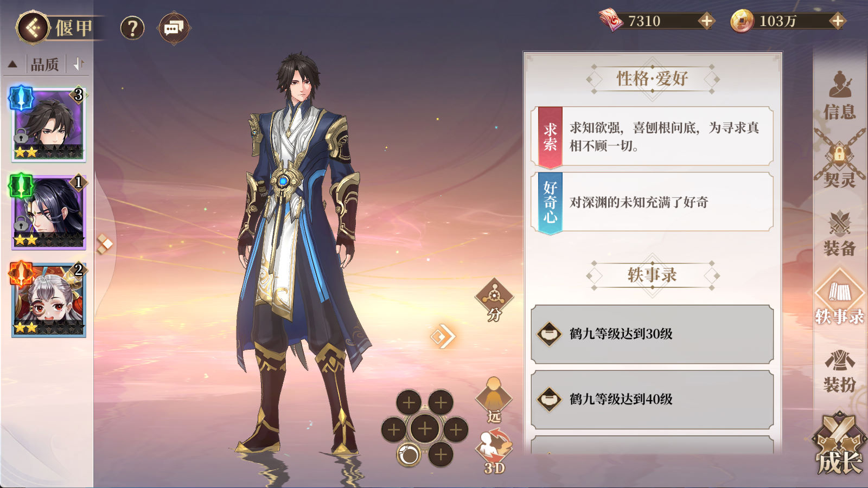The height and width of the screenshot is (488, 868).
Task: Open the question mark help icon
Action: [x=132, y=28]
